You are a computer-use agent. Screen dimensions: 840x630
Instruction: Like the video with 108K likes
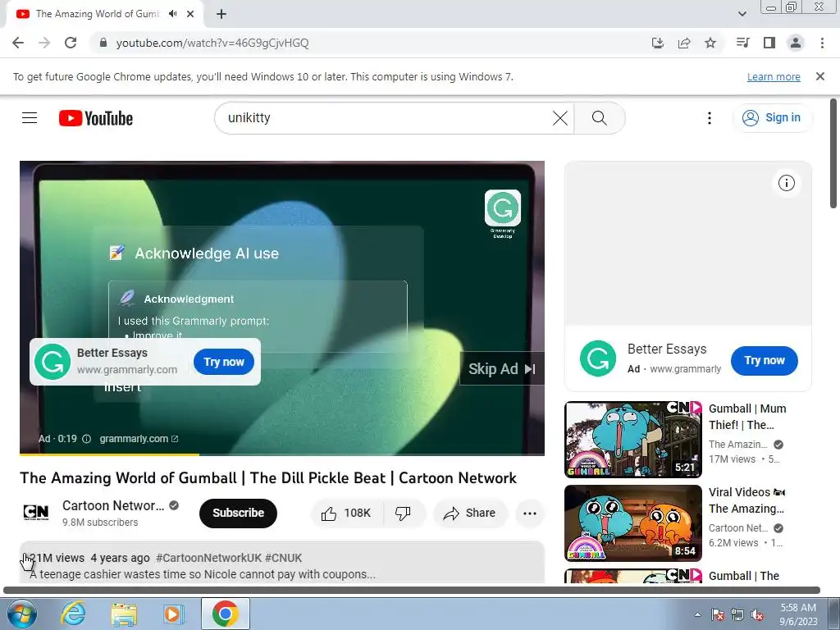(347, 514)
